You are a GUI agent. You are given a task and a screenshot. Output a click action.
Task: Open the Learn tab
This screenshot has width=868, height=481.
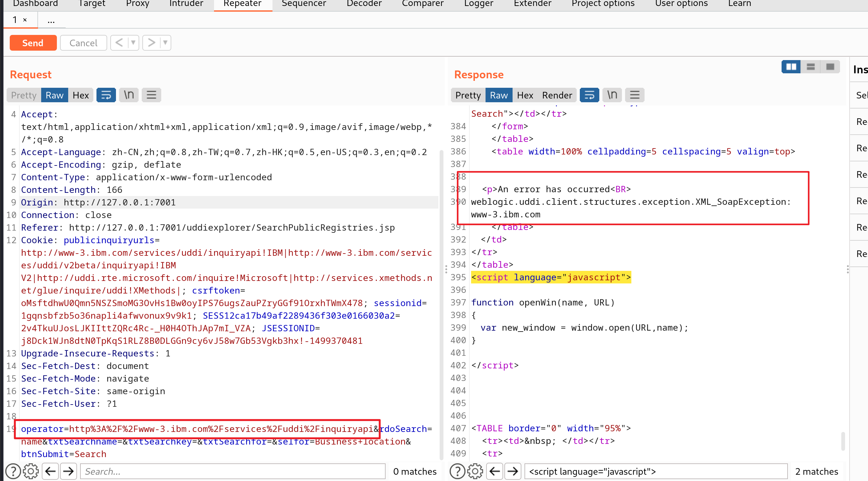pyautogui.click(x=739, y=4)
